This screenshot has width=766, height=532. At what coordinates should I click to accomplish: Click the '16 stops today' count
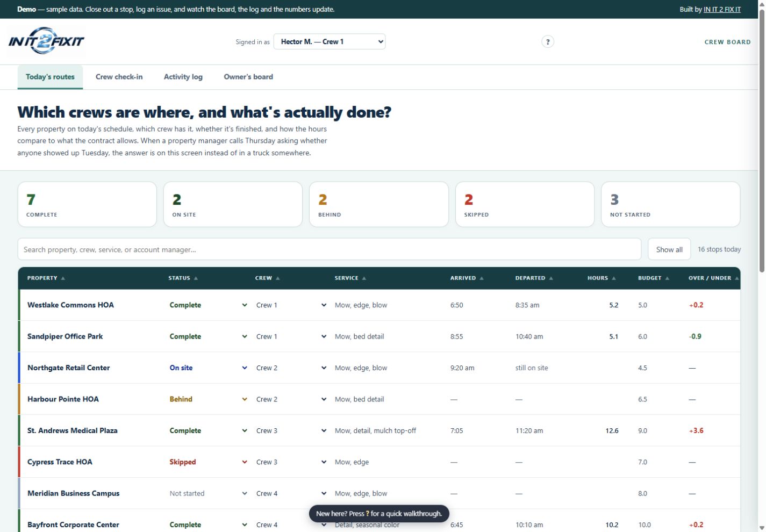click(719, 249)
